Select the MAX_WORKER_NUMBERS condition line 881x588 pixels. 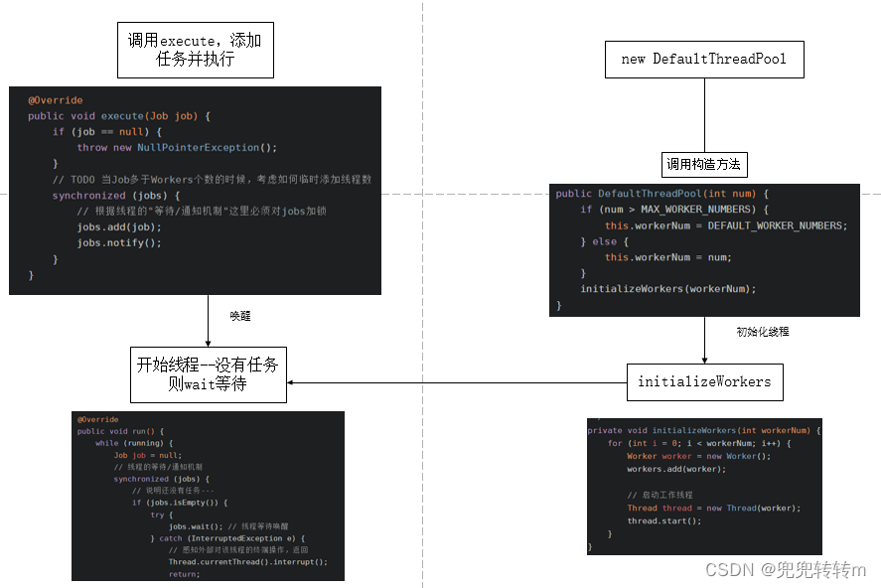click(675, 210)
